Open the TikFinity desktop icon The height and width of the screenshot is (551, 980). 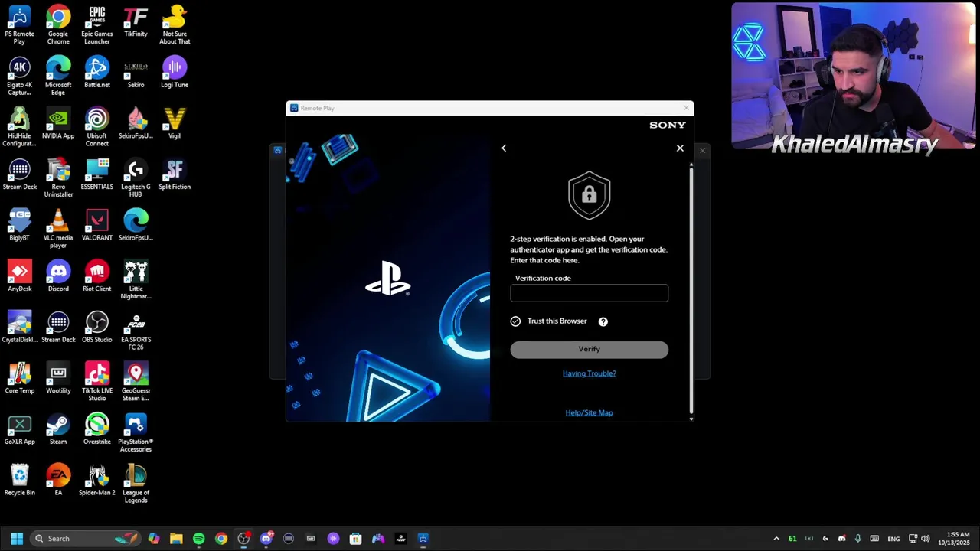(x=136, y=21)
